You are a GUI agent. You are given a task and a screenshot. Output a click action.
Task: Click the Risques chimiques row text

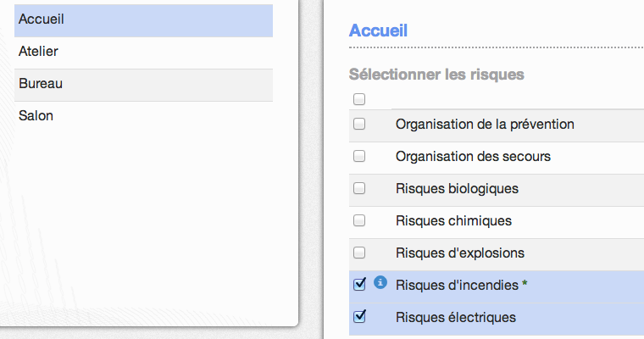coord(453,220)
